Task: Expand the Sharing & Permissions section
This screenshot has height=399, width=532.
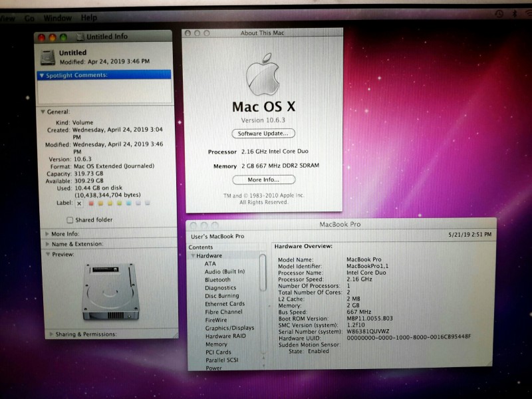Action: click(51, 334)
